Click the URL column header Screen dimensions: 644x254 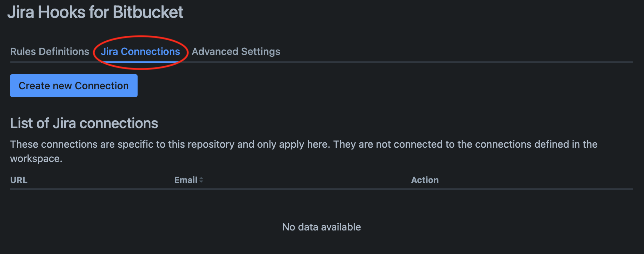coord(19,180)
